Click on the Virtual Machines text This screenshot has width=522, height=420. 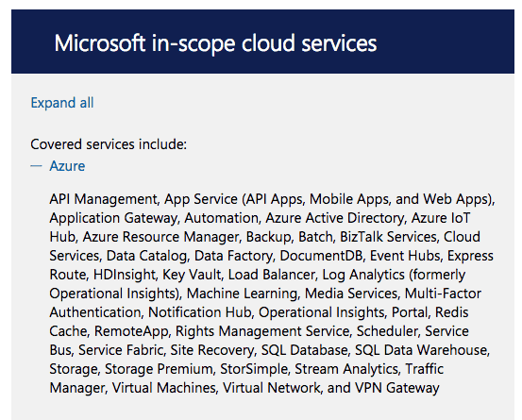point(164,388)
